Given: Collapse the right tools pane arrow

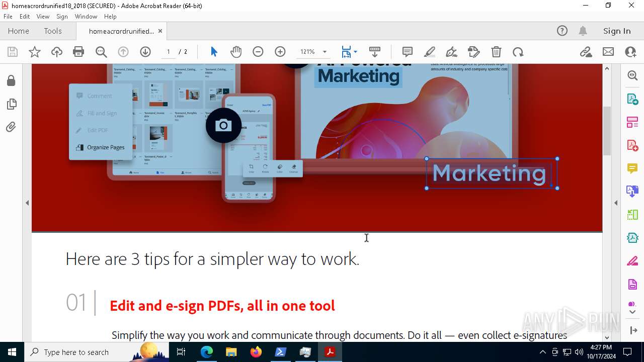Looking at the screenshot, I should (633, 330).
